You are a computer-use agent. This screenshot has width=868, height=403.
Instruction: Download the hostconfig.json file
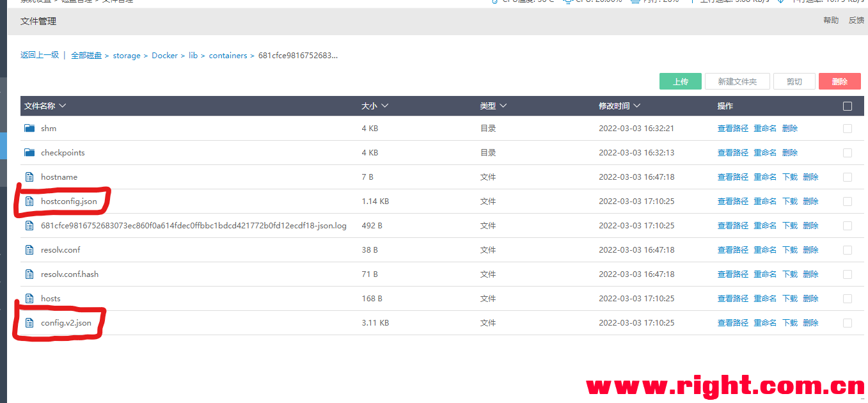point(790,201)
